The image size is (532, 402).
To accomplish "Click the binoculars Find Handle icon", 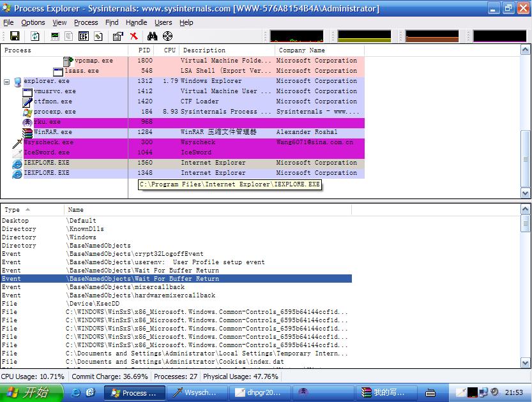I will (153, 36).
